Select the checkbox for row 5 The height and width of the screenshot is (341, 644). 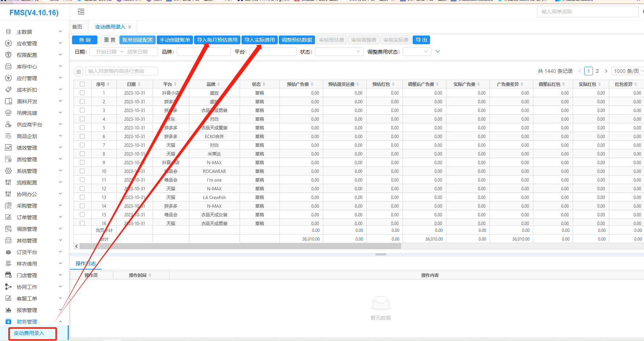pyautogui.click(x=82, y=128)
